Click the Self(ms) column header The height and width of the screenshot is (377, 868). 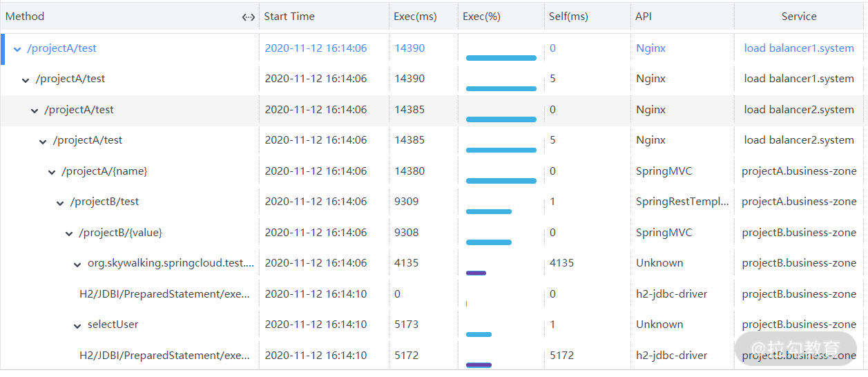(568, 17)
